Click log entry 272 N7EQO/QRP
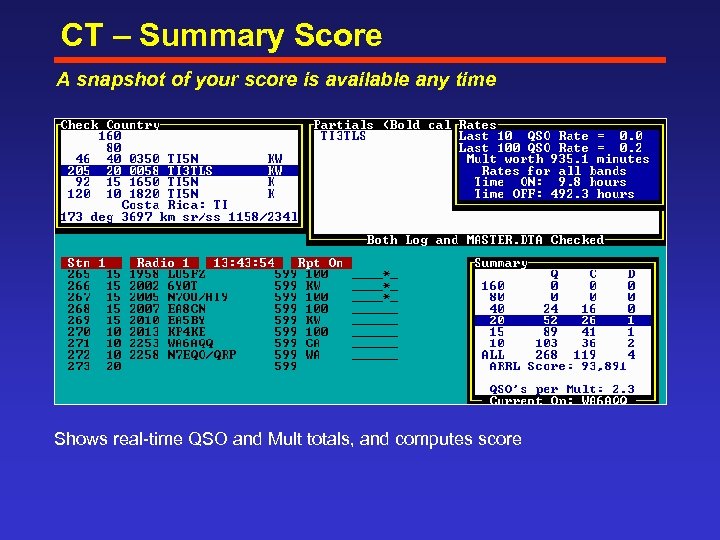720x540 pixels. tap(232, 354)
